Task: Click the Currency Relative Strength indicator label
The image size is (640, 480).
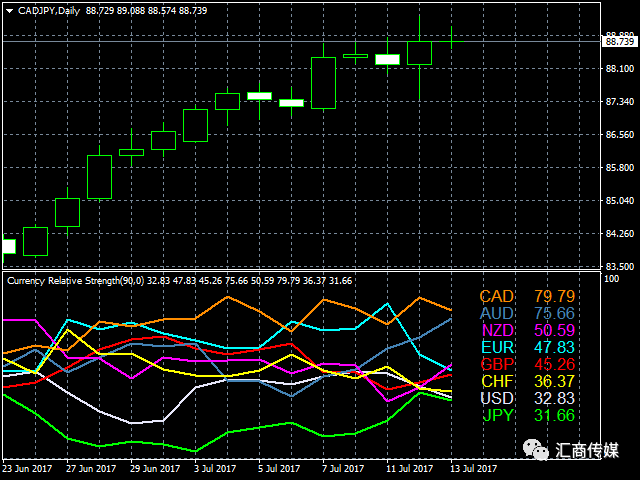Action: [76, 281]
